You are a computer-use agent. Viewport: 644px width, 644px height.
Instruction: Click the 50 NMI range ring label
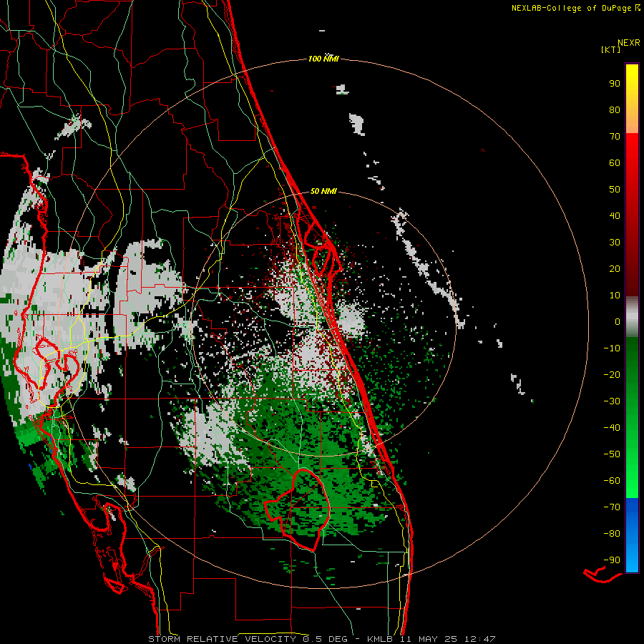click(323, 191)
